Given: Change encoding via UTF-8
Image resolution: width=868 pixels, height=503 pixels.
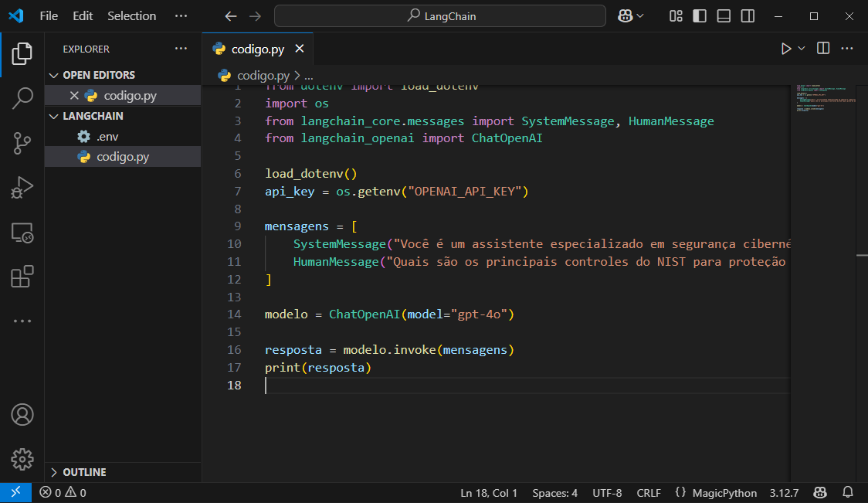Looking at the screenshot, I should (x=607, y=493).
